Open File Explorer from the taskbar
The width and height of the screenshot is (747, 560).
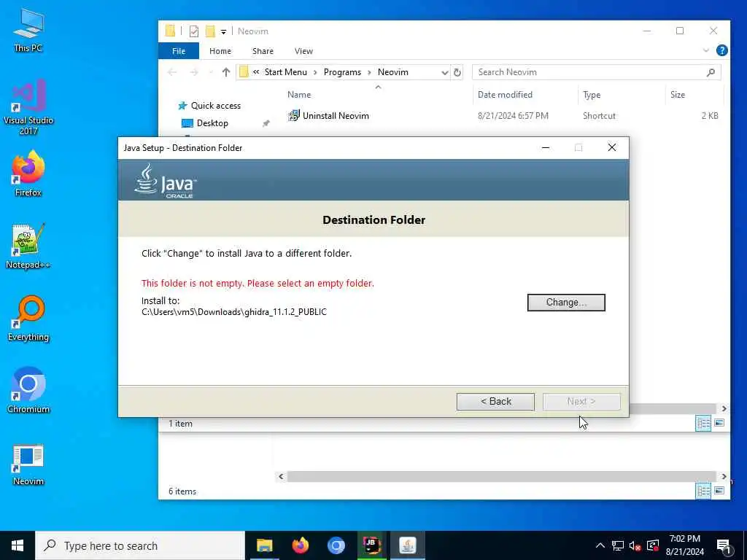[x=264, y=545]
